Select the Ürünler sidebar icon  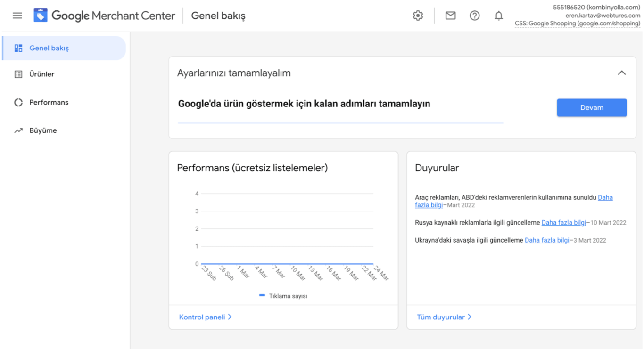coord(18,74)
